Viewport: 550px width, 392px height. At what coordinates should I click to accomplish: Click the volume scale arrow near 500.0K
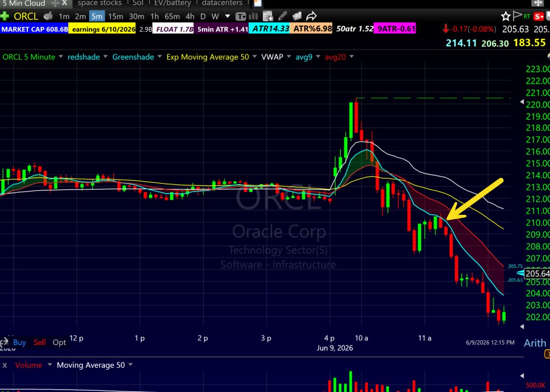[522, 376]
